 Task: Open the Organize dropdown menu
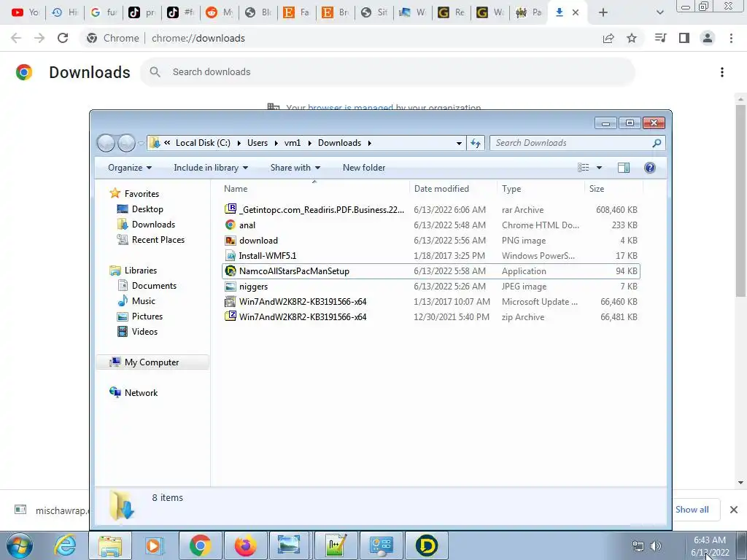(130, 168)
